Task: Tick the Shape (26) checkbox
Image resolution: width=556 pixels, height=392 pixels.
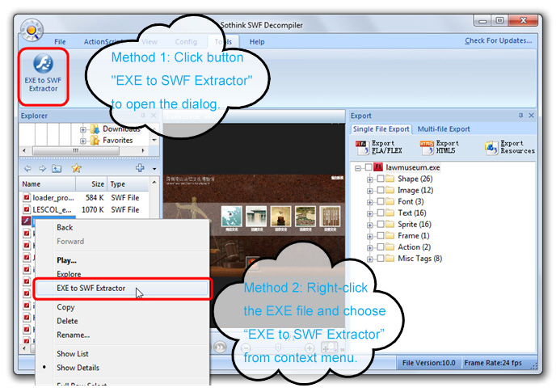Action: click(381, 179)
